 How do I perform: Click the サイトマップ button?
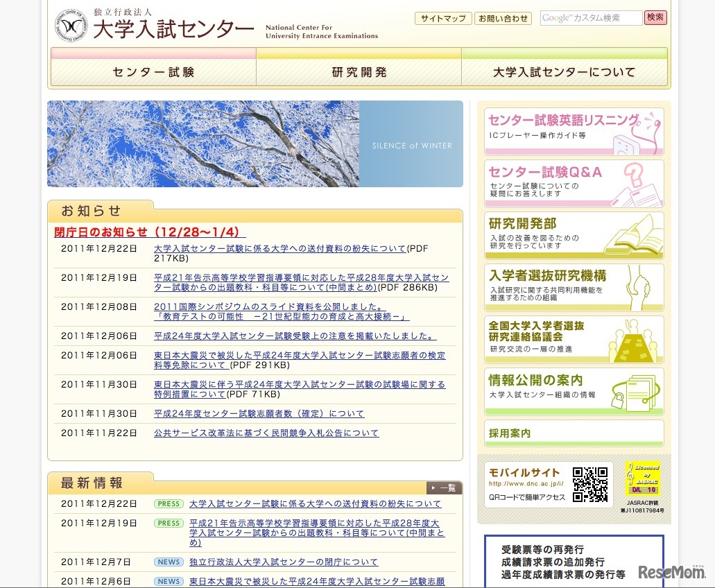443,19
